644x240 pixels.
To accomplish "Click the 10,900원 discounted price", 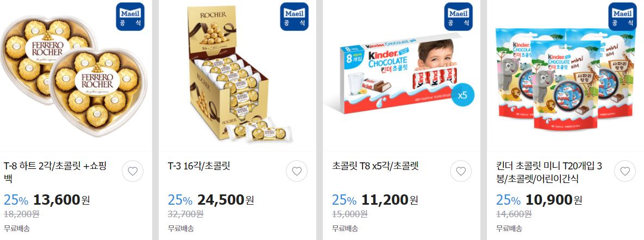I will click(554, 200).
